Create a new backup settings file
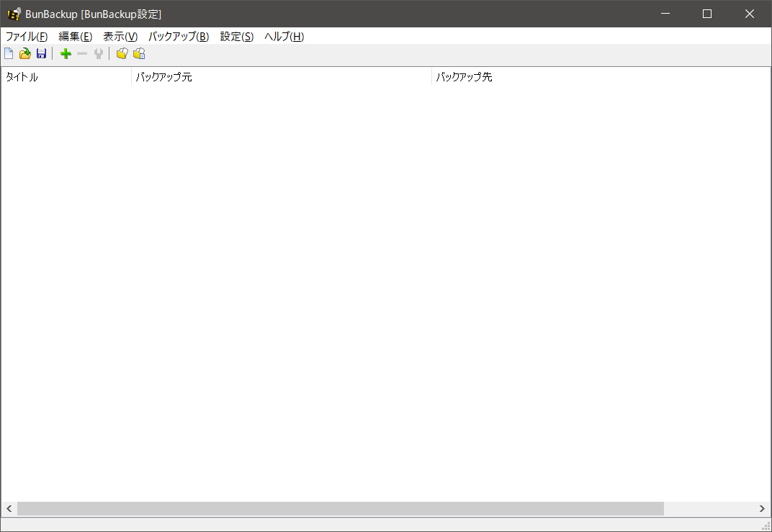772x532 pixels. [8, 53]
